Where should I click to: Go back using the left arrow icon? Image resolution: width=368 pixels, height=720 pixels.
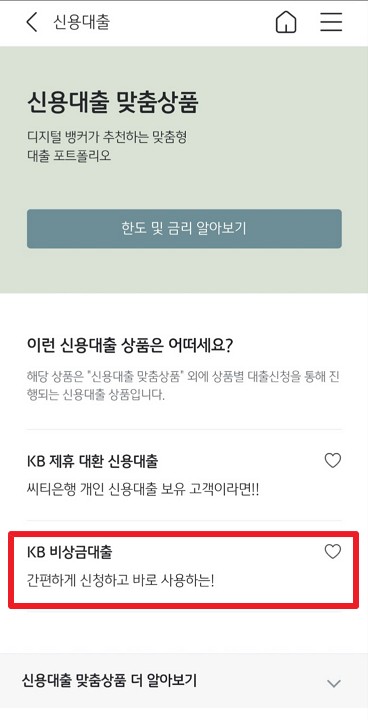32,22
